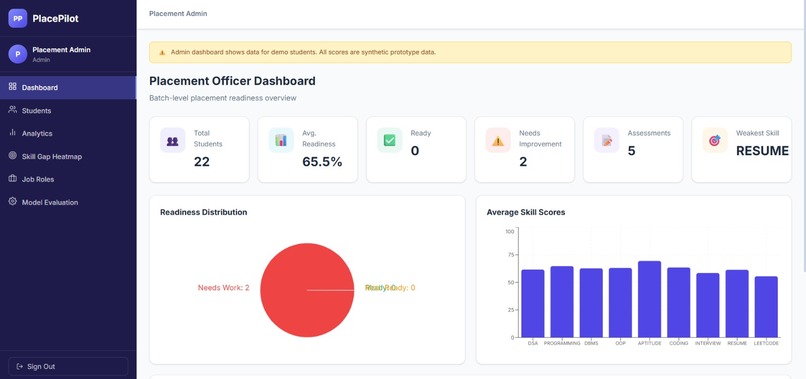Click the Batch-level placement readiness overview subtitle
This screenshot has width=806, height=379.
tap(223, 98)
